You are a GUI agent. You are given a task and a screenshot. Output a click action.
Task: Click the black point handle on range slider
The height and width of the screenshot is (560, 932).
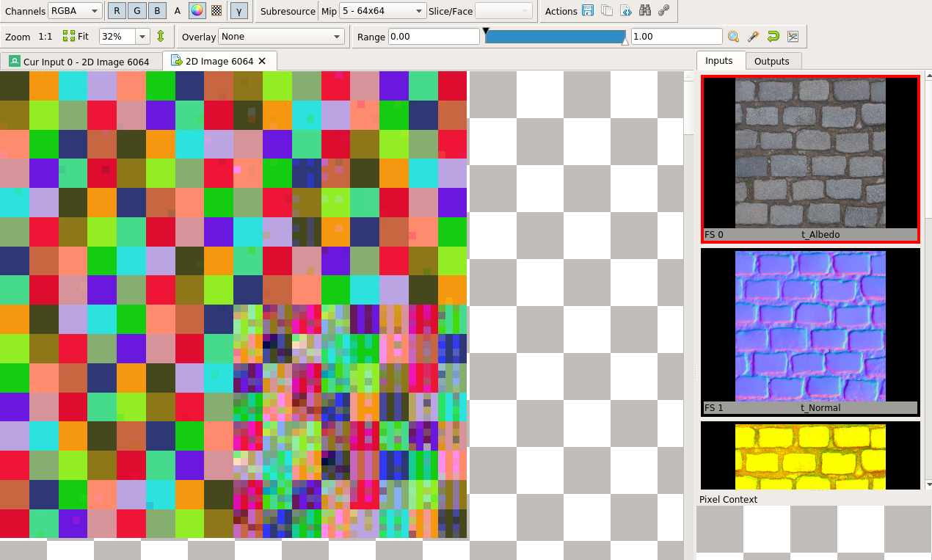tap(485, 31)
